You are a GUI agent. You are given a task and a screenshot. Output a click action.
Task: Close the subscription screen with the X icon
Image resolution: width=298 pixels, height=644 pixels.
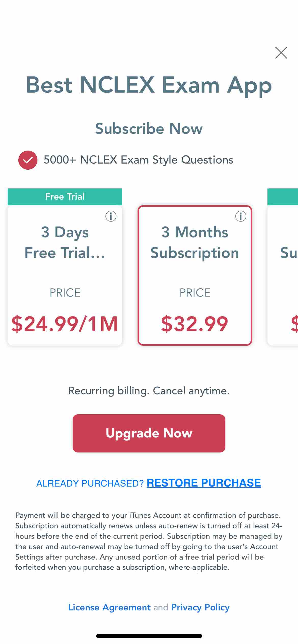click(x=281, y=53)
